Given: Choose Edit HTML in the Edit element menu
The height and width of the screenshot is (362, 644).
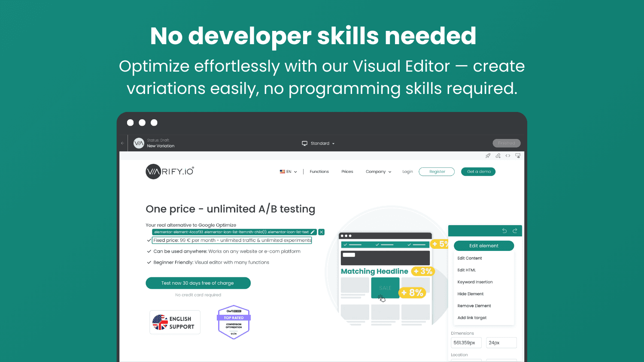Looking at the screenshot, I should pos(467,270).
